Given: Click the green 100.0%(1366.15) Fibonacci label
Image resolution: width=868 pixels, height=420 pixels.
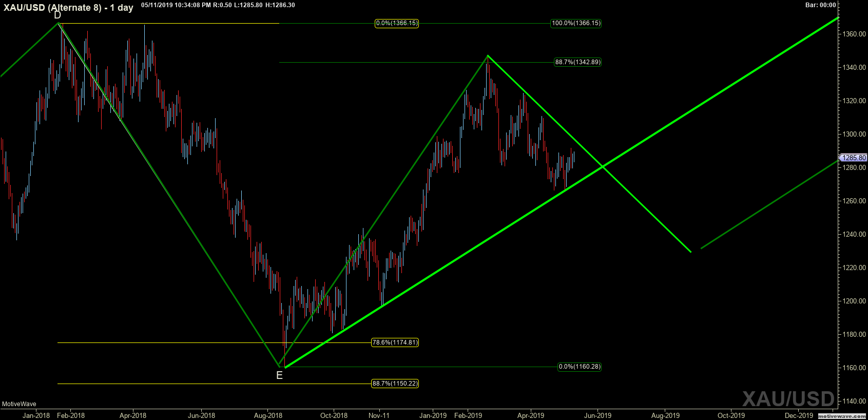Looking at the screenshot, I should (x=576, y=23).
